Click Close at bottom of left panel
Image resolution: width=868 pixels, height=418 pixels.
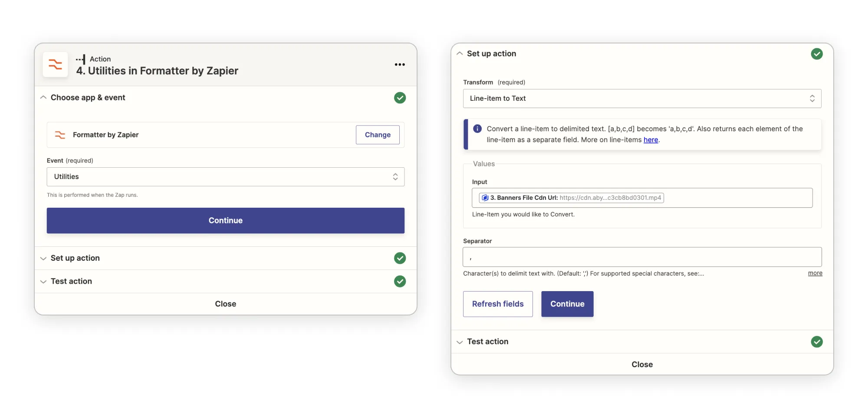(226, 304)
